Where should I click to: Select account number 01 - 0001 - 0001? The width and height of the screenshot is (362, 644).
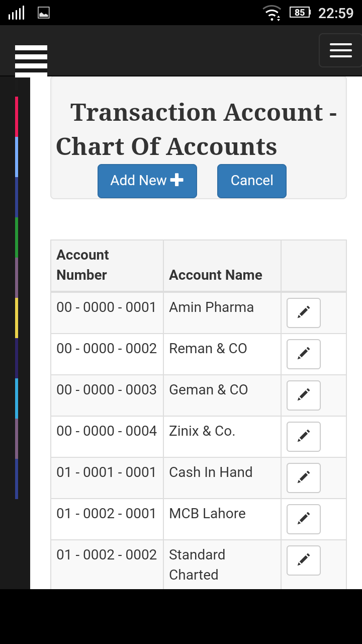tap(107, 472)
